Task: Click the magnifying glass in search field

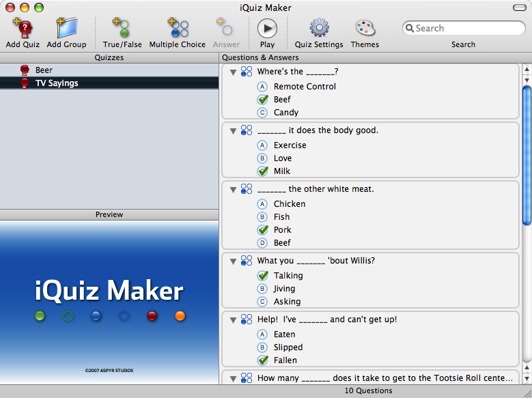Action: point(410,28)
